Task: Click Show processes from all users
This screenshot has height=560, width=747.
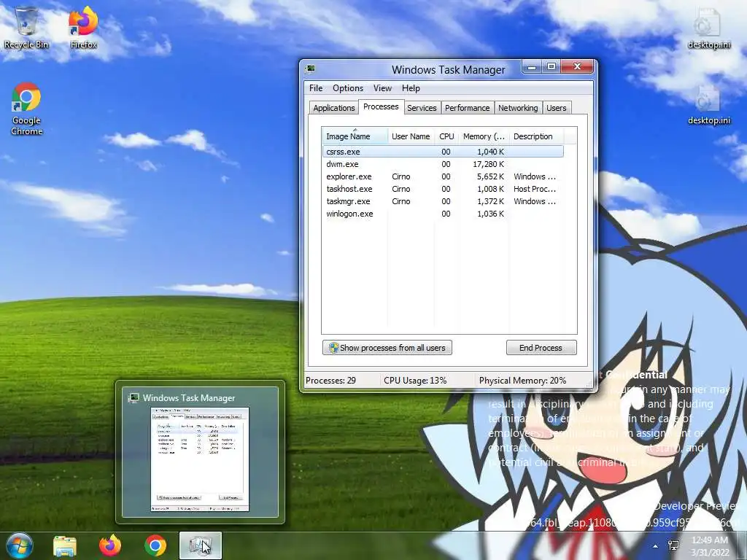Action: (387, 348)
